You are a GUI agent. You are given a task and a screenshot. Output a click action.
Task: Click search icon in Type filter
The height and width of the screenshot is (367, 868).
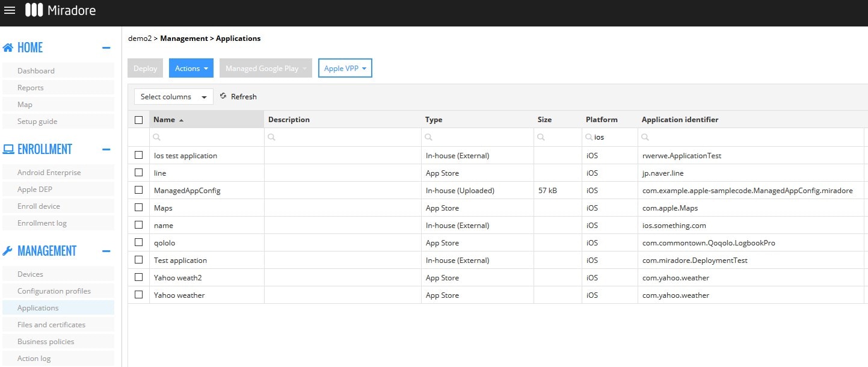[429, 137]
